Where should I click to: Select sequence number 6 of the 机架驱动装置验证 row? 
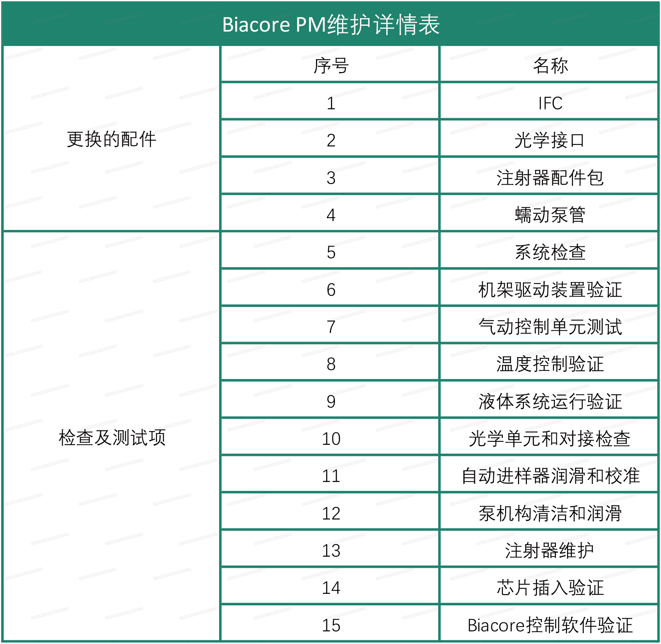point(330,288)
